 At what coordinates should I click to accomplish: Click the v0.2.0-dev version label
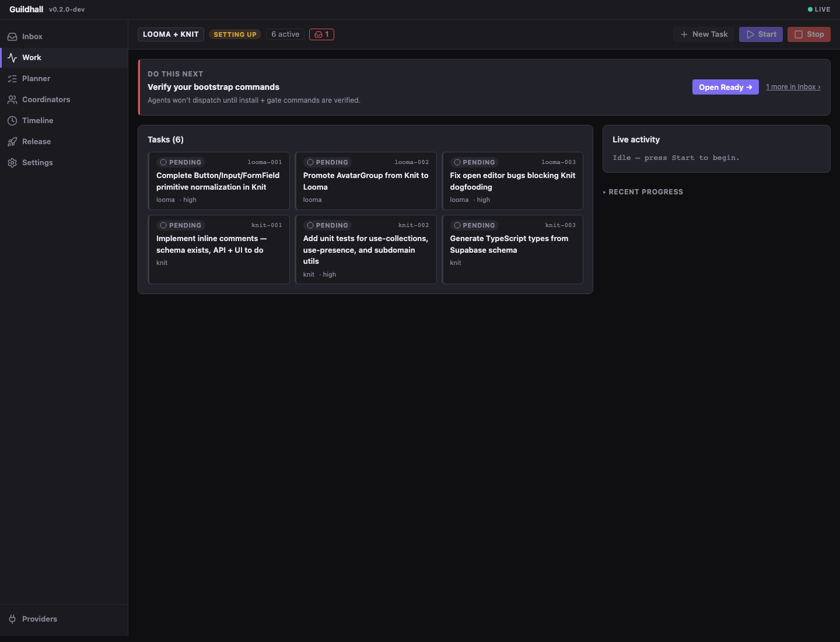(67, 9)
